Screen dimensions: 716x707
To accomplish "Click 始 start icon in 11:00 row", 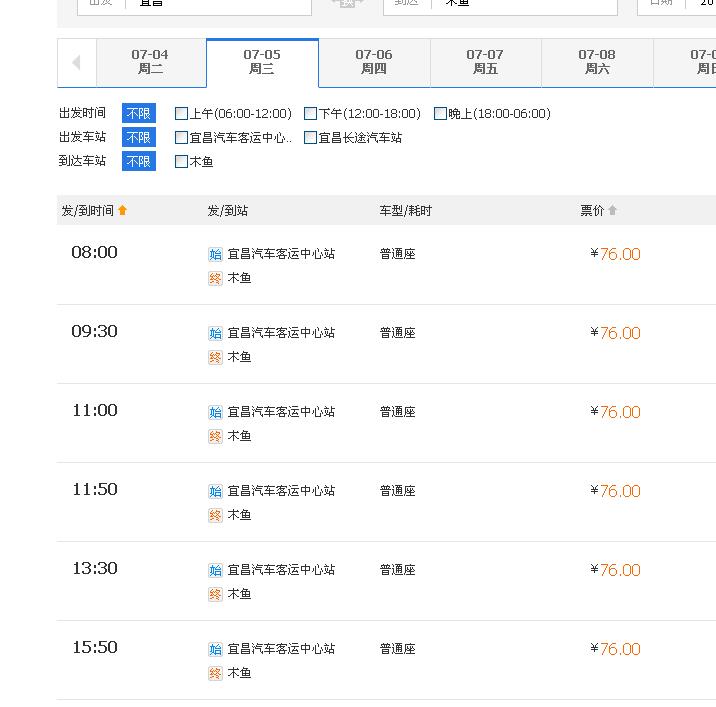I will [215, 412].
